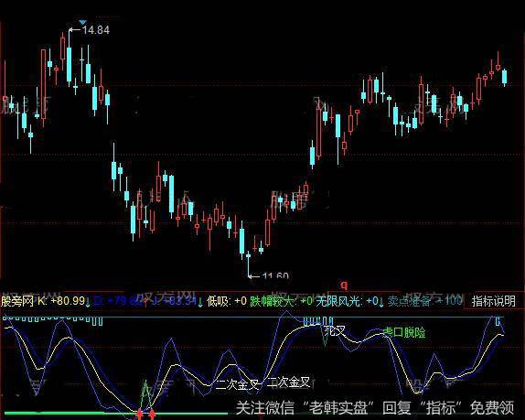
Task: Click the down arrow after 无限风光 value
Action: [x=381, y=302]
